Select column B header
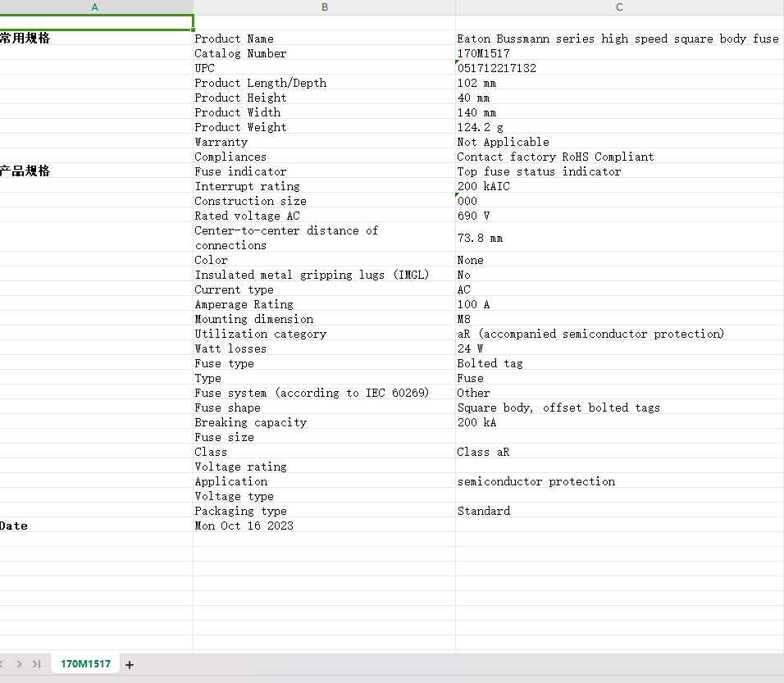 click(x=325, y=7)
